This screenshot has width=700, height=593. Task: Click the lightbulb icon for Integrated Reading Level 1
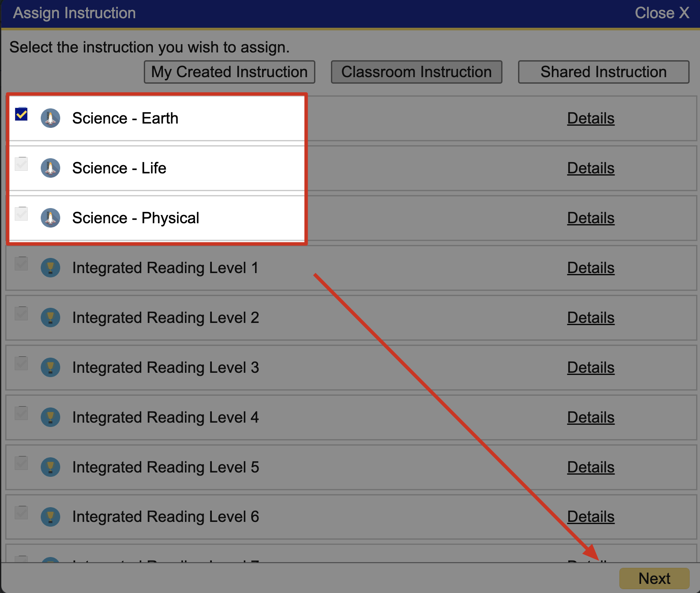(x=51, y=267)
